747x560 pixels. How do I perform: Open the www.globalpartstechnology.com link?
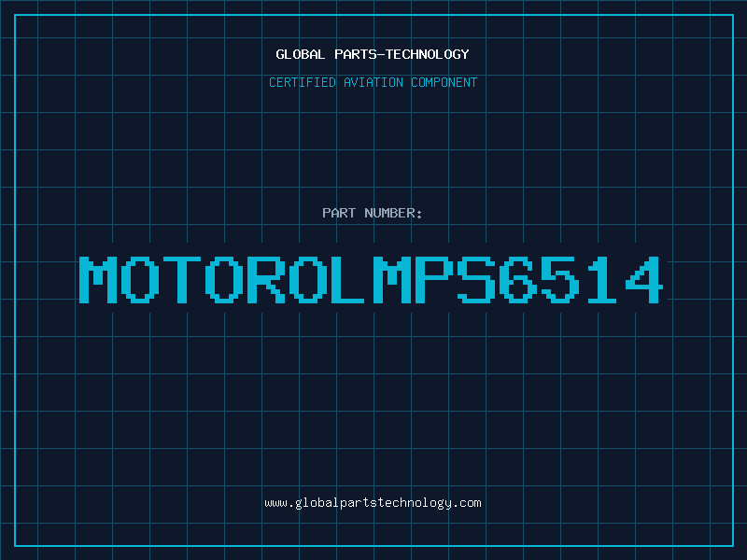373,503
